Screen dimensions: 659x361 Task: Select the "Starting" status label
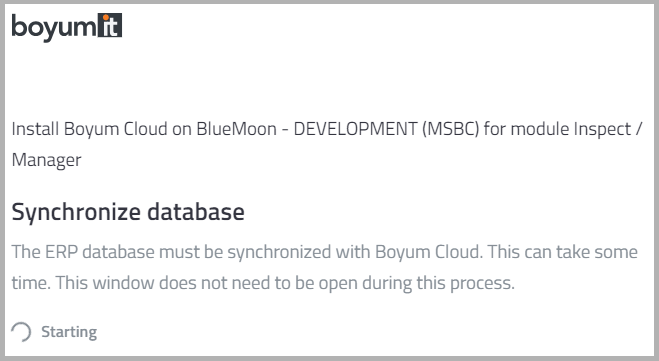coord(69,332)
